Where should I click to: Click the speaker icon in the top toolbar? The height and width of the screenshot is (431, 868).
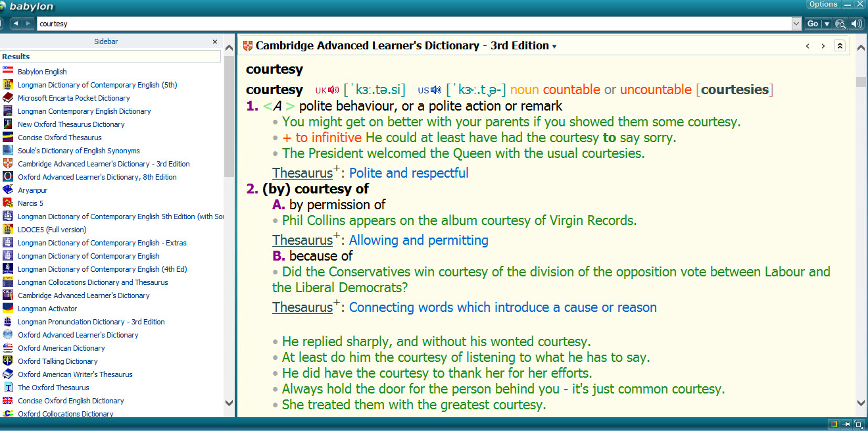[856, 24]
